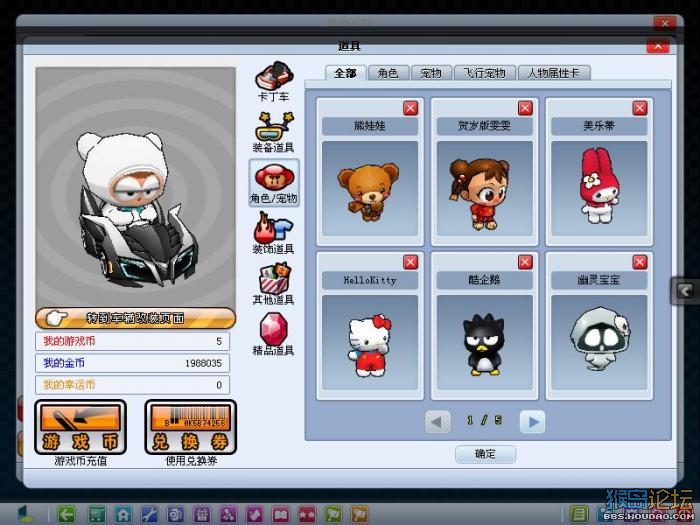The height and width of the screenshot is (525, 700).
Task: Open 游戏币 recharge button
Action: [x=80, y=427]
